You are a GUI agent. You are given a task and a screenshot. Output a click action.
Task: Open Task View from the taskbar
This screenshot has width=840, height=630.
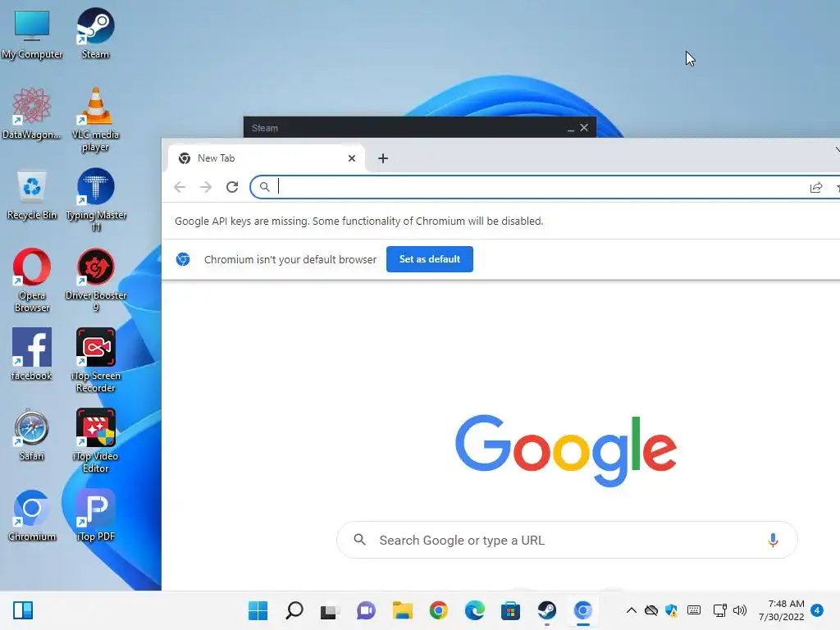pyautogui.click(x=330, y=610)
